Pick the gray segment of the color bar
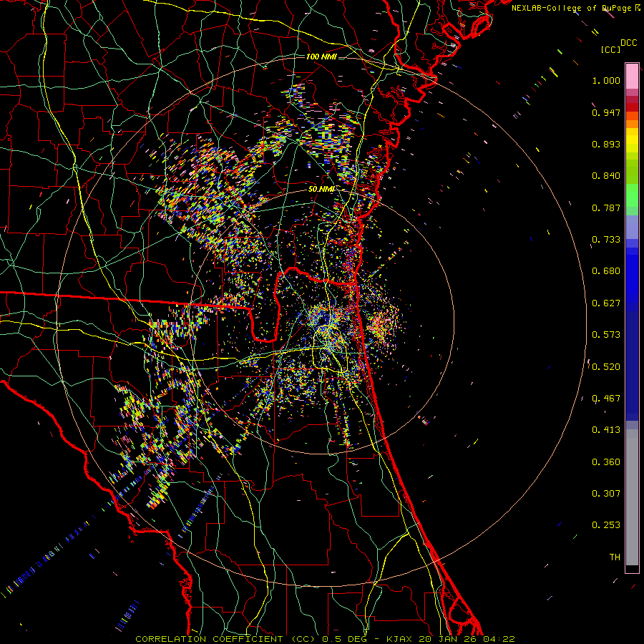The image size is (644, 644). coord(632,497)
